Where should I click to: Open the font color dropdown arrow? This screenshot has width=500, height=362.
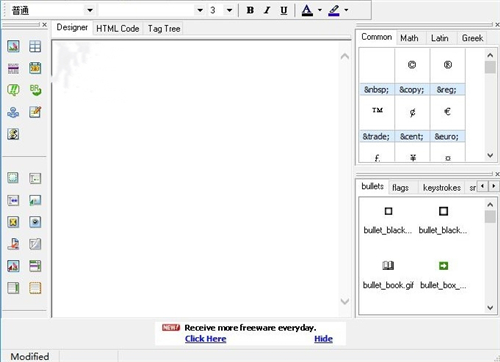pyautogui.click(x=320, y=10)
